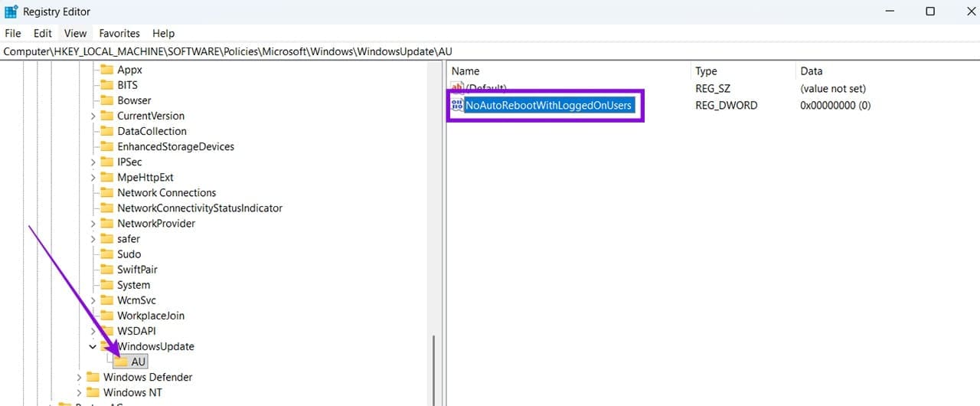Expand the NetworkProvider key

93,223
